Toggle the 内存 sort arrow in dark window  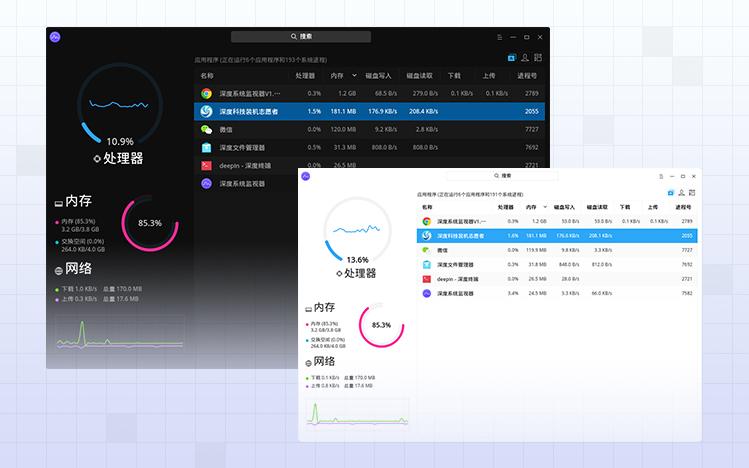click(x=354, y=75)
